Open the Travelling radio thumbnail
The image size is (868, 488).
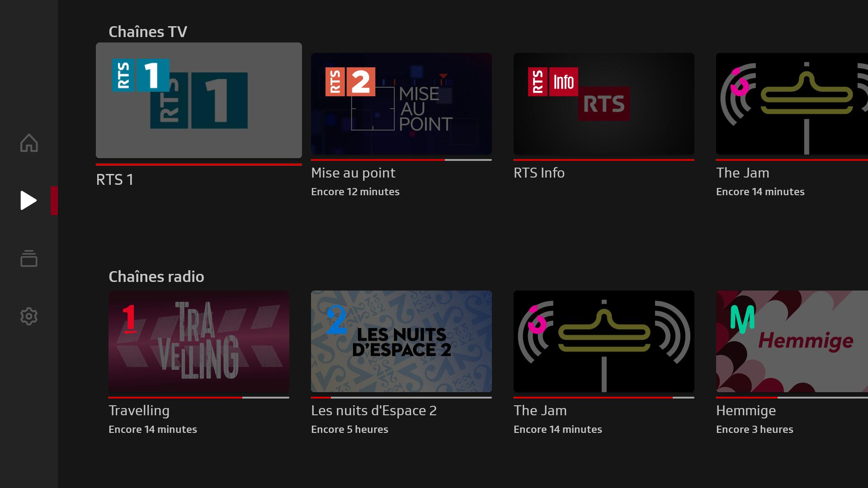(199, 341)
